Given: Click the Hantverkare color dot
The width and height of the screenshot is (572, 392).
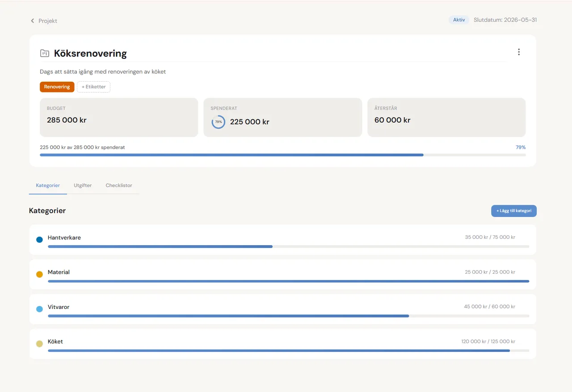Looking at the screenshot, I should point(39,240).
